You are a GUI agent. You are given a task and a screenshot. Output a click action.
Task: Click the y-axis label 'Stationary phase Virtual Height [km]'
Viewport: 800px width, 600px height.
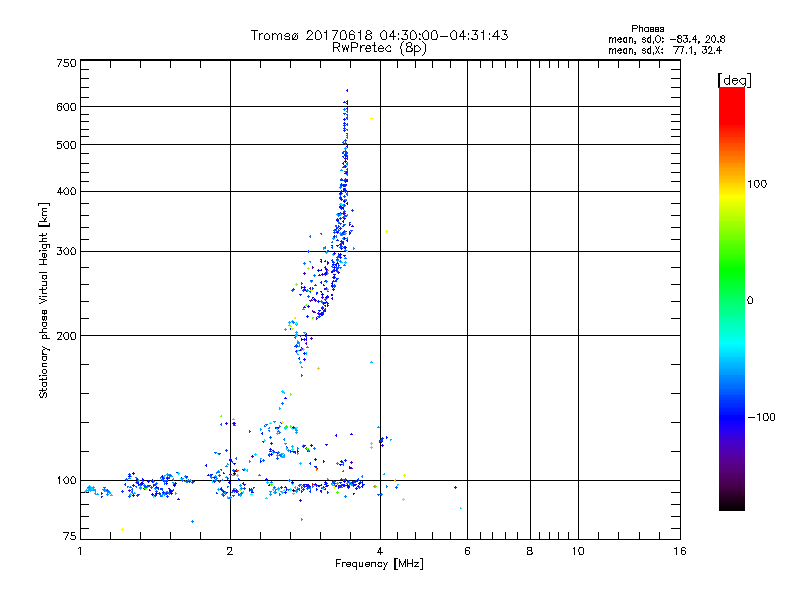[x=43, y=300]
